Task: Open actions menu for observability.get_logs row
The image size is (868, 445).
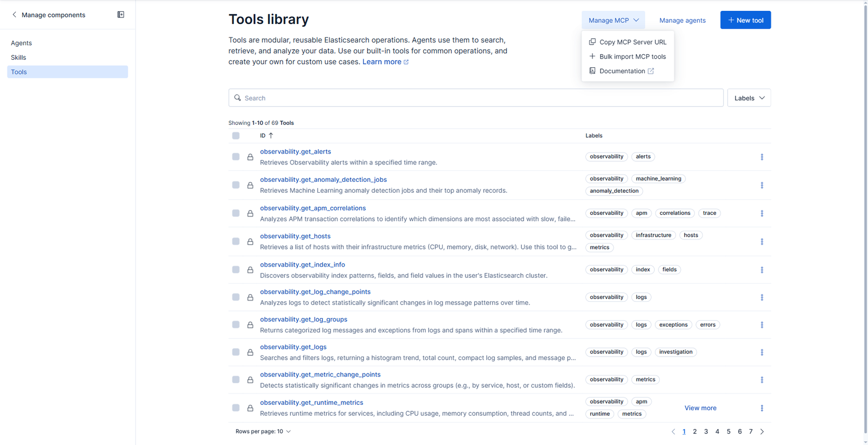Action: [x=762, y=352]
